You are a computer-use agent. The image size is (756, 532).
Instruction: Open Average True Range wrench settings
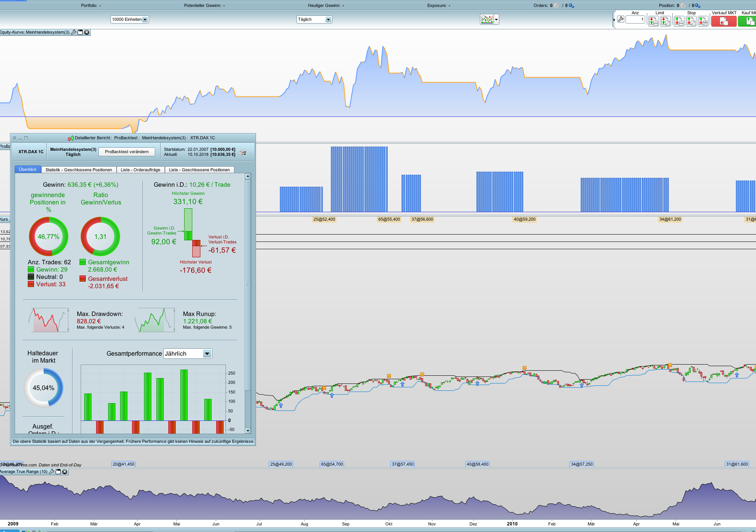coord(52,471)
